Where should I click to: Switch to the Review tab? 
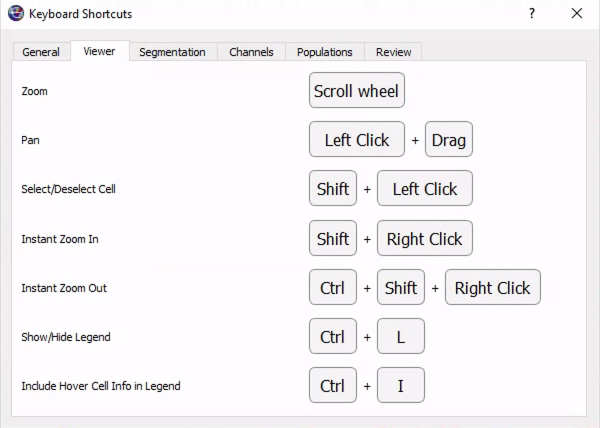pyautogui.click(x=393, y=52)
